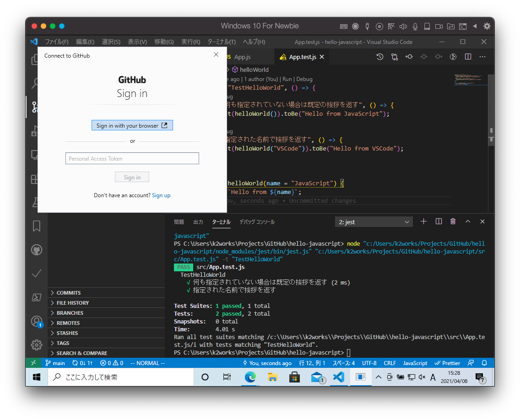Expand the BRANCHES section
Screen dimensions: 520x420
pyautogui.click(x=70, y=313)
